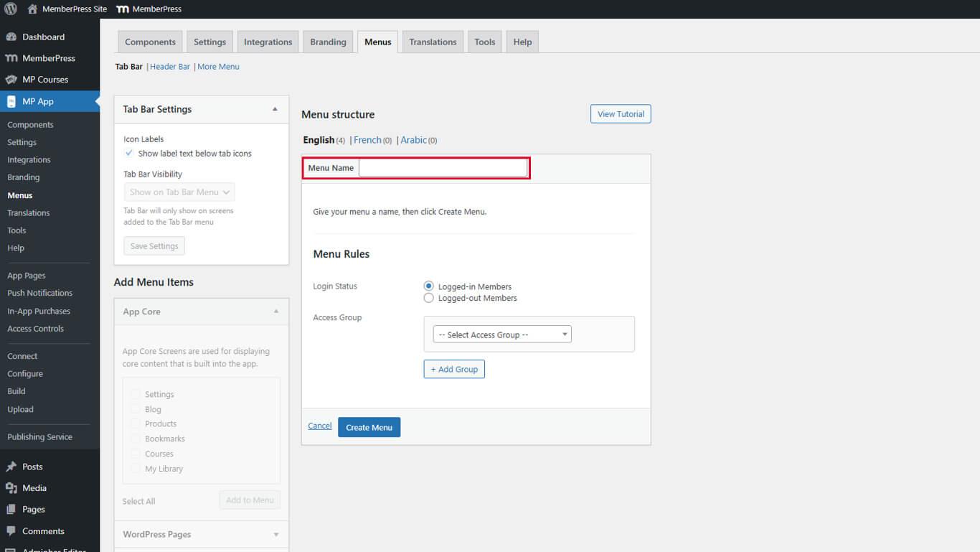
Task: Select Logged-out Members radio button
Action: tap(429, 298)
